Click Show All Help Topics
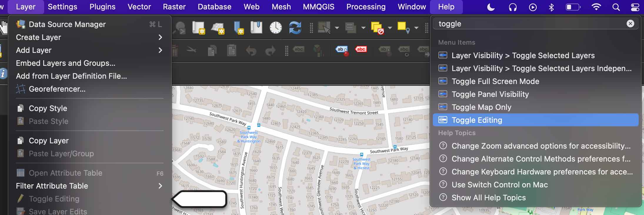The image size is (644, 215). point(488,198)
